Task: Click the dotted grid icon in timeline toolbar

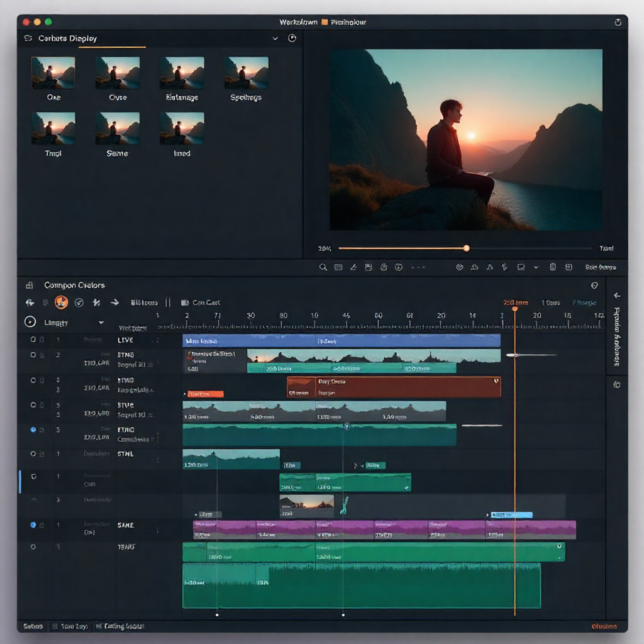Action: tap(45, 303)
